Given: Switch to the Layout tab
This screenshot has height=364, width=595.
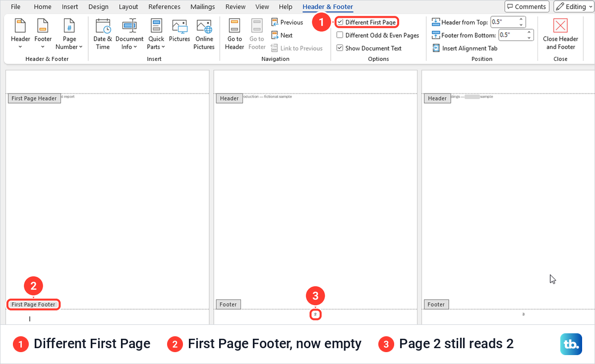Looking at the screenshot, I should 128,6.
